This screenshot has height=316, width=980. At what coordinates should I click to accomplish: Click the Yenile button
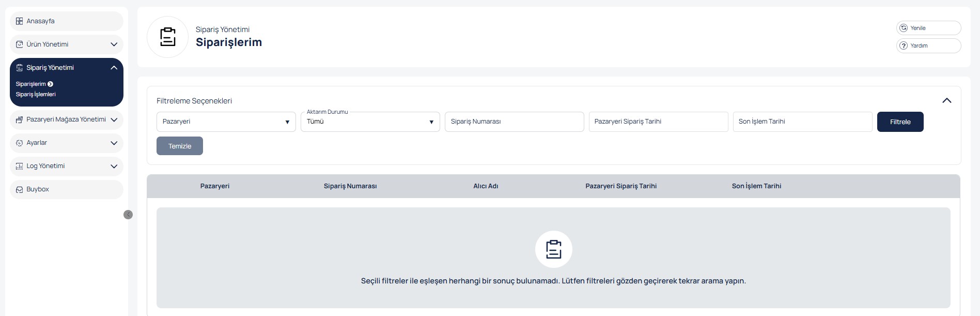click(929, 28)
